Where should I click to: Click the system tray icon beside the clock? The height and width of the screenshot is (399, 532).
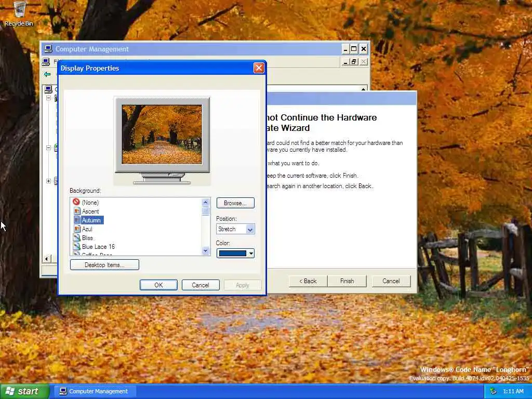tap(494, 392)
